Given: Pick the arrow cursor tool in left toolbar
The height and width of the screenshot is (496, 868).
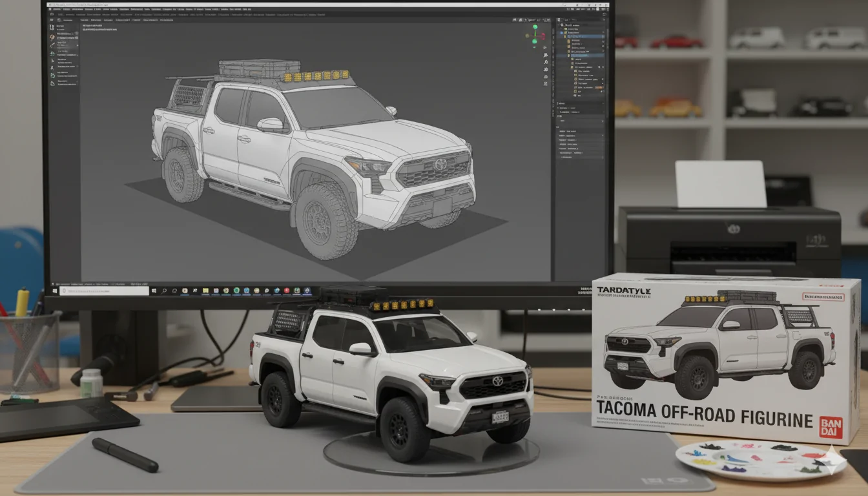Looking at the screenshot, I should pos(52,61).
